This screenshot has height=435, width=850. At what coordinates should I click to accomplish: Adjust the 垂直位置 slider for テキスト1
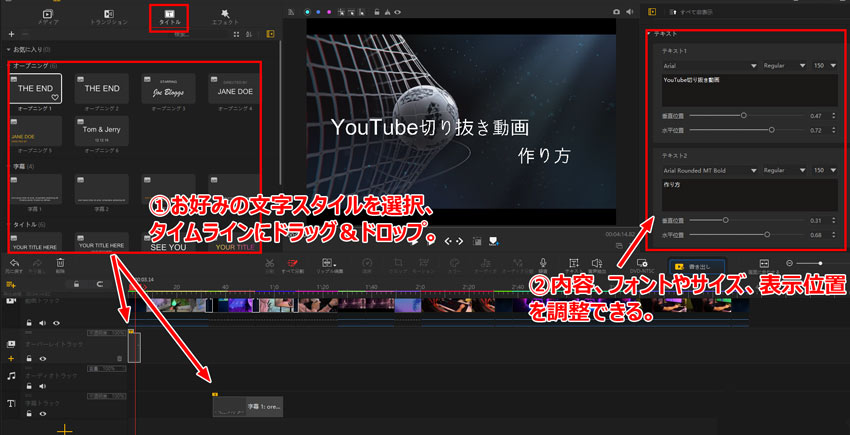click(x=743, y=115)
